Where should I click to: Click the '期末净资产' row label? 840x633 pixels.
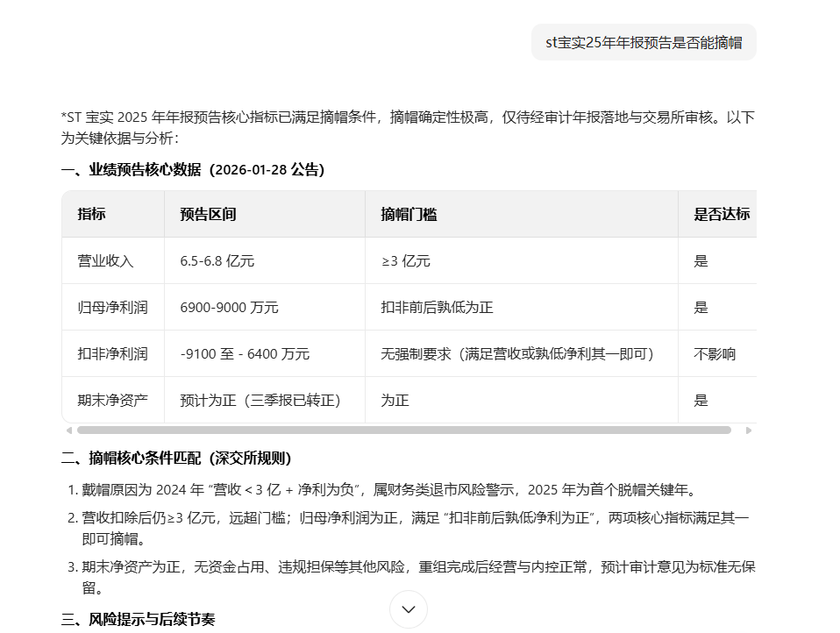coord(112,400)
